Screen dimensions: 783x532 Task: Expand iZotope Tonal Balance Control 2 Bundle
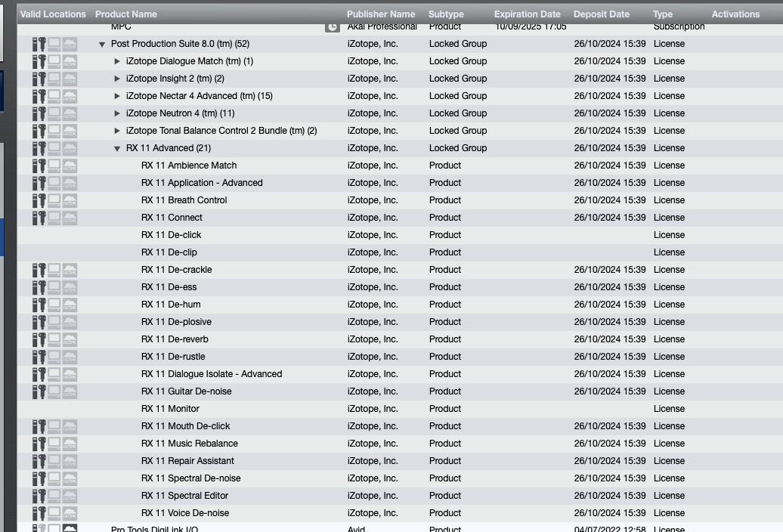click(117, 131)
